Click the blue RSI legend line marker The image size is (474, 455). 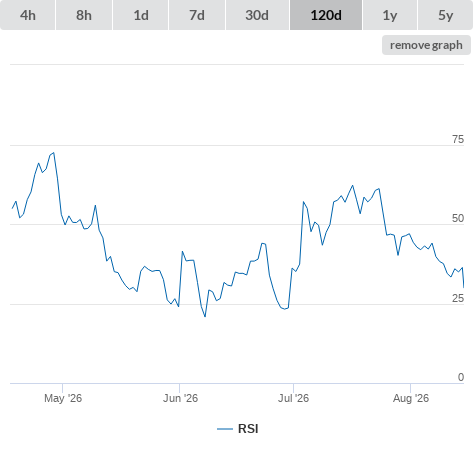tap(225, 429)
